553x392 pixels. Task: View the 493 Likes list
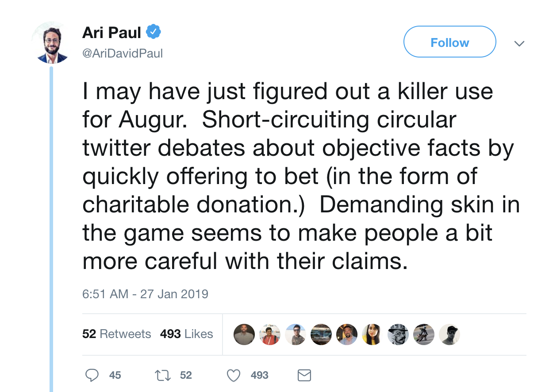(x=186, y=334)
